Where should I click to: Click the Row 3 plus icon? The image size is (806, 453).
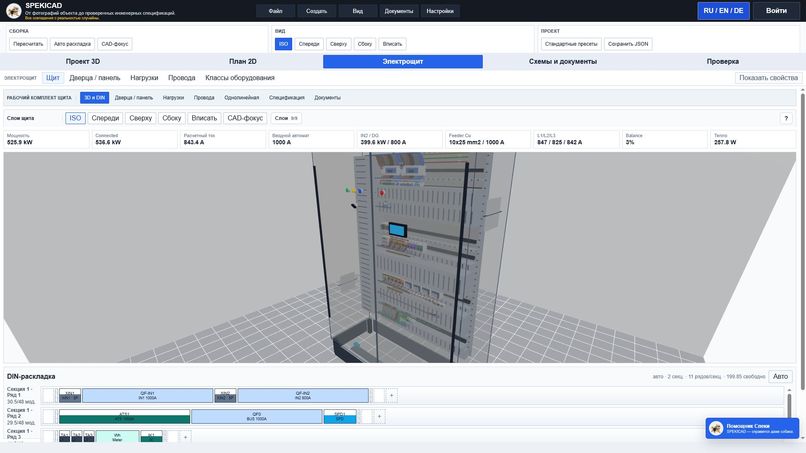pyautogui.click(x=185, y=437)
